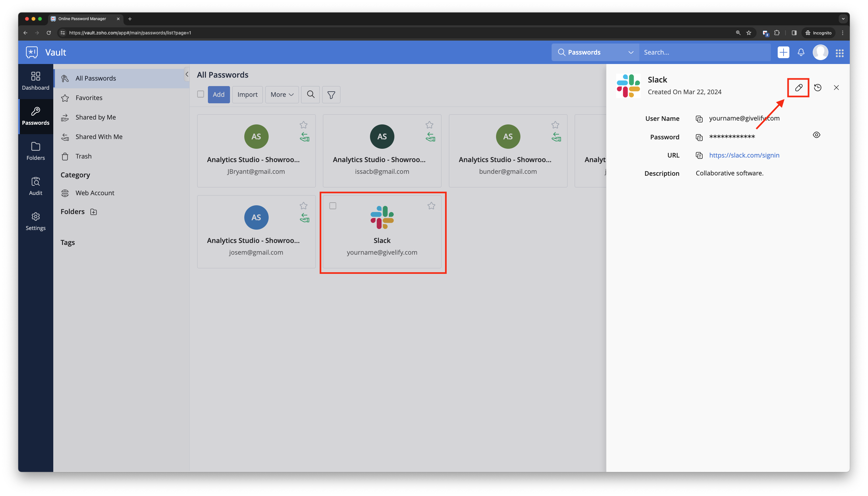Screen dimensions: 868x496
Task: Click the Collaborative software description text
Action: 729,173
